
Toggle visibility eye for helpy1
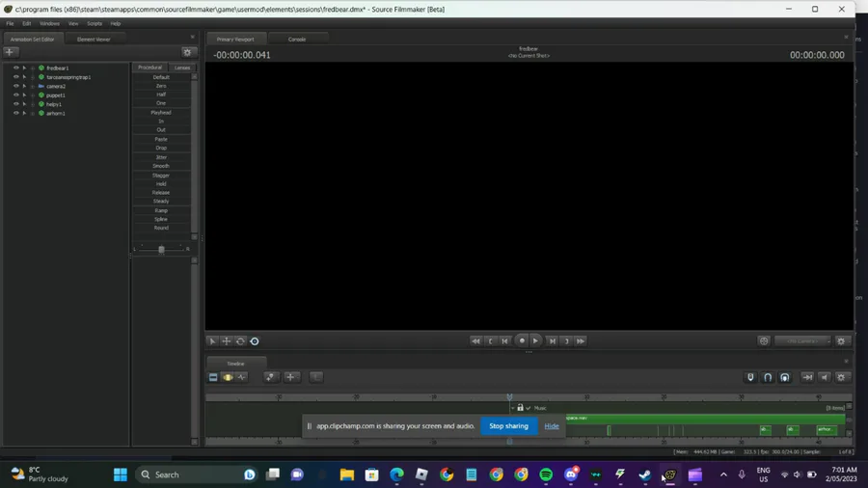pos(16,104)
